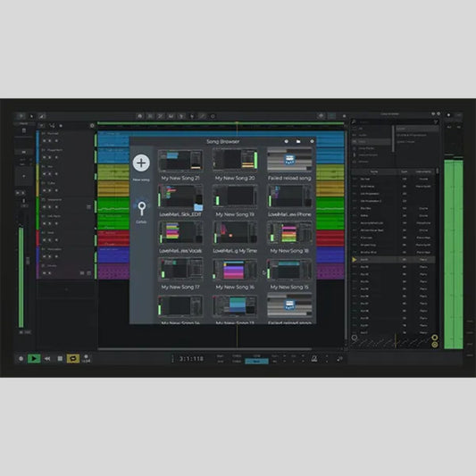Click the loop browser list scrollbar
Viewport: 476px width, 476px height.
(438, 171)
